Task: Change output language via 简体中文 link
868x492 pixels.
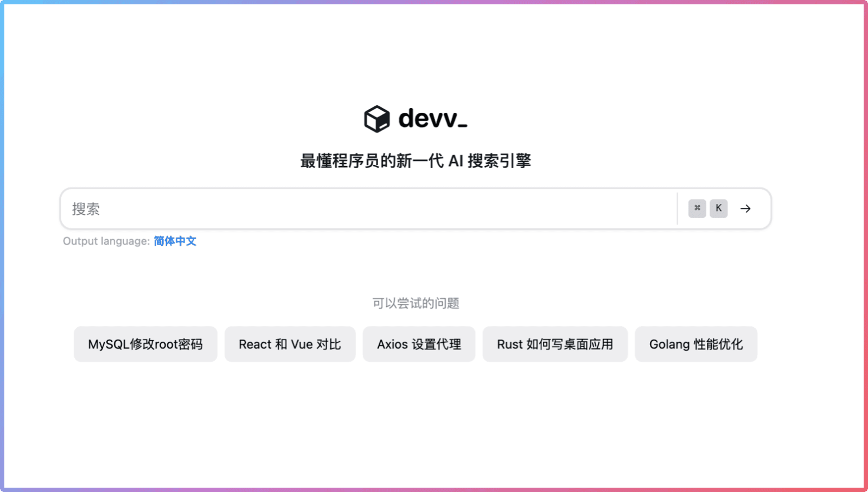Action: tap(175, 241)
